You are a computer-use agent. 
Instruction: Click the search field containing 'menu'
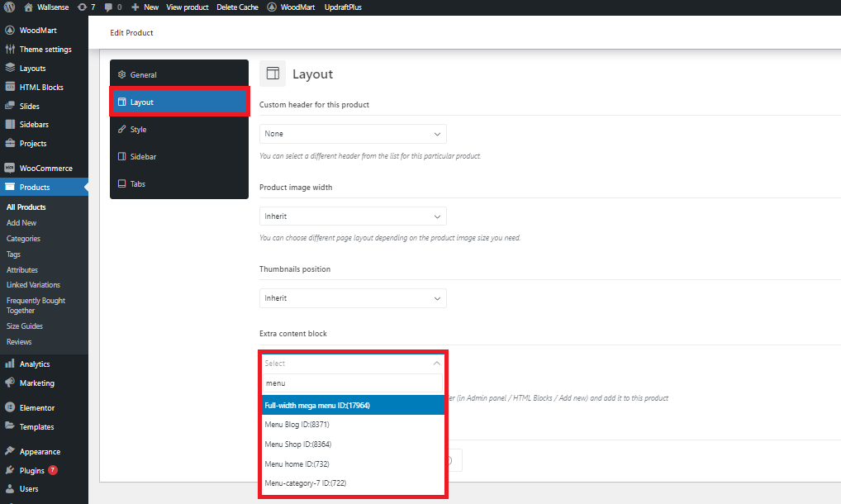pyautogui.click(x=353, y=383)
